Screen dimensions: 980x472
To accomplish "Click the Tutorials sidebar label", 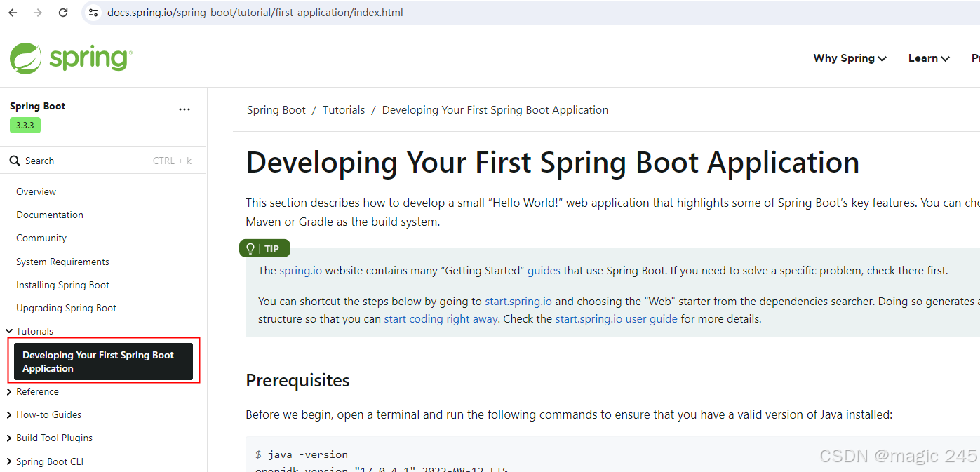I will 35,331.
